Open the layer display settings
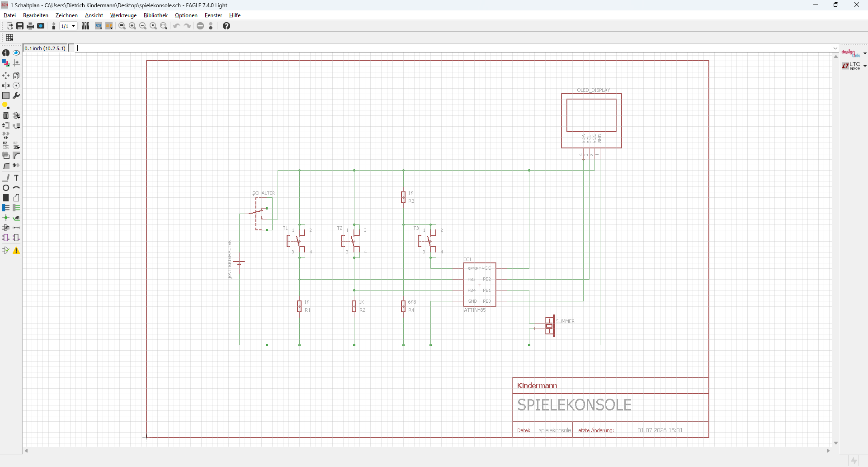This screenshot has width=868, height=467. coord(6,63)
